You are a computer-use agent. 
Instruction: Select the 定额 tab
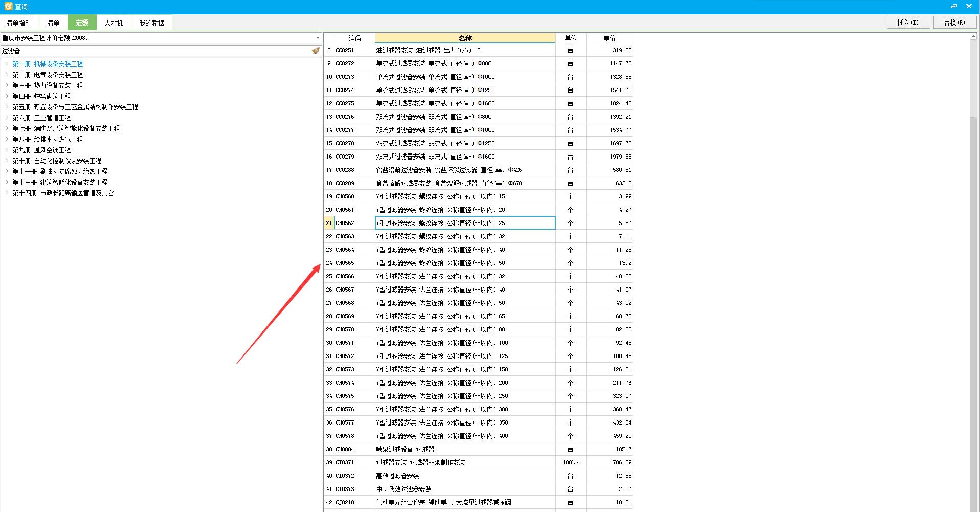coord(82,23)
